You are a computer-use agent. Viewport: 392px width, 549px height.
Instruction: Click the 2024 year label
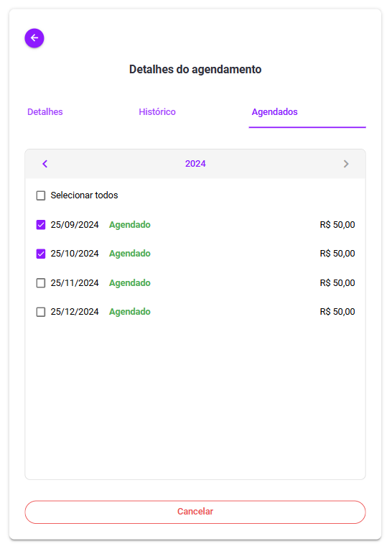coord(195,164)
